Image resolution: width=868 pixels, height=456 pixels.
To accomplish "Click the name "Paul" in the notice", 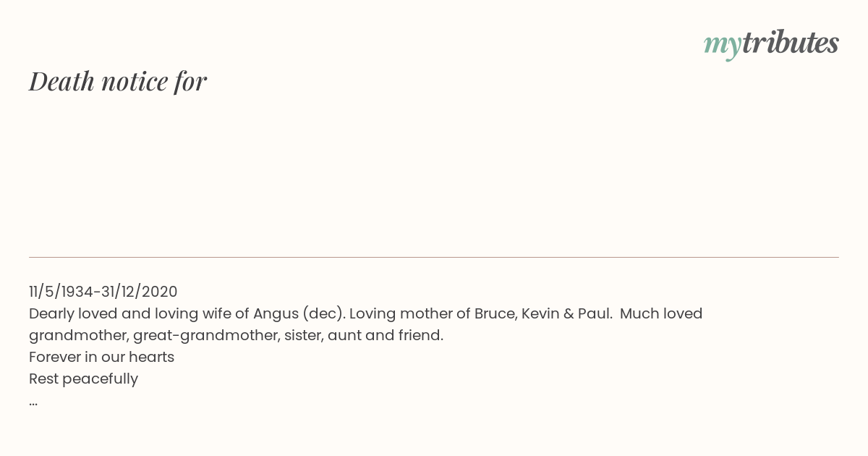I will [x=594, y=313].
